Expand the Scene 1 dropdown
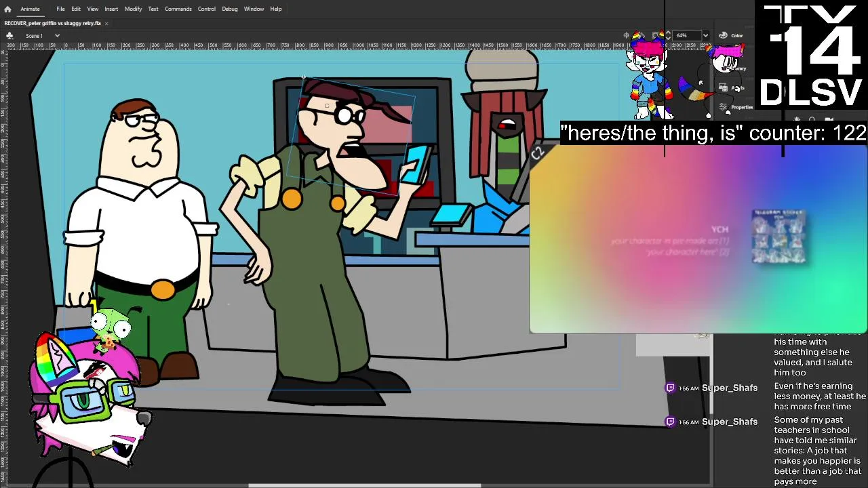Viewport: 868px width, 488px height. tap(57, 35)
